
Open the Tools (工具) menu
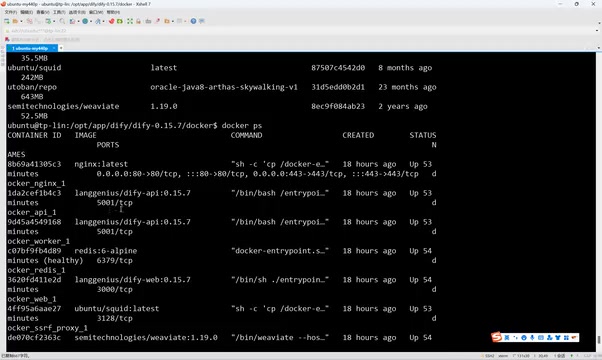click(60, 12)
